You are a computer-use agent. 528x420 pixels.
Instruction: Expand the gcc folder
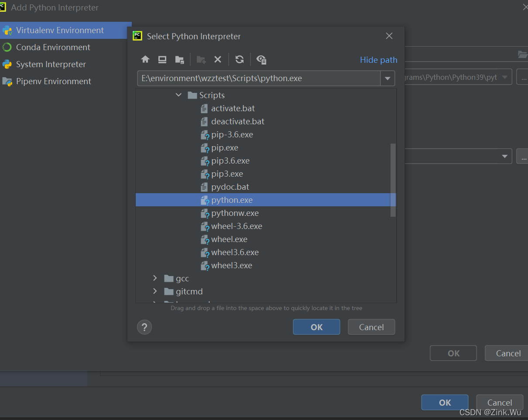(x=155, y=278)
